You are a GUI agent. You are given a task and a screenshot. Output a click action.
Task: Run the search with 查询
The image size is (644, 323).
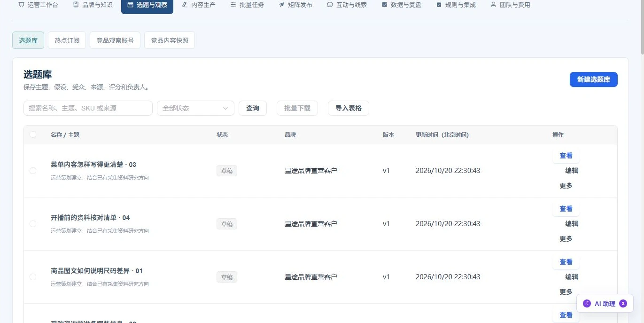point(253,108)
